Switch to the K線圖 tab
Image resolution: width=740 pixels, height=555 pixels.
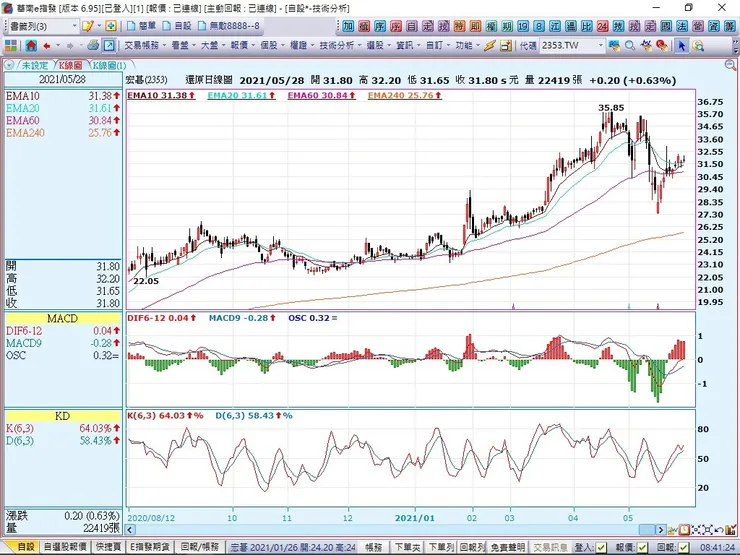[70, 66]
